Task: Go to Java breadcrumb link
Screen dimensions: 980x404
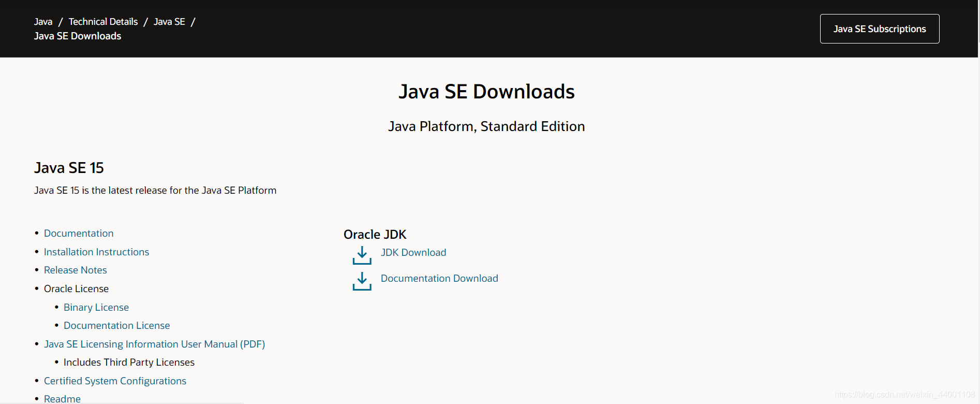Action: coord(43,22)
